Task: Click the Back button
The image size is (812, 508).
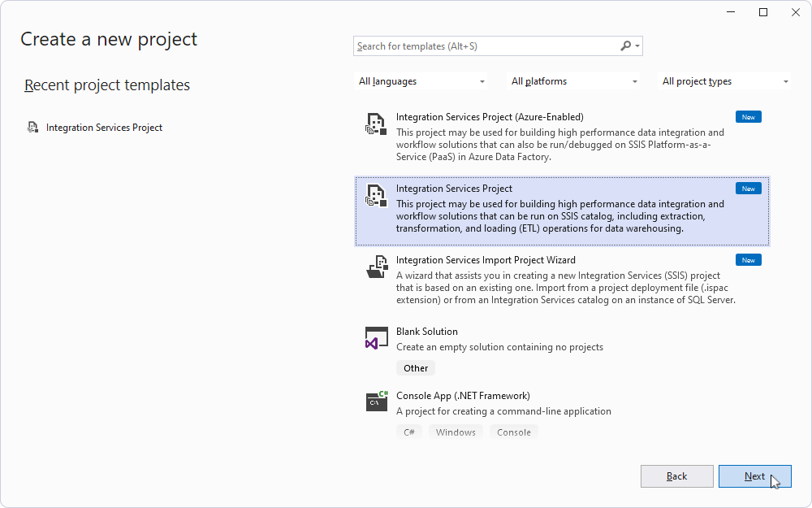Action: point(676,476)
